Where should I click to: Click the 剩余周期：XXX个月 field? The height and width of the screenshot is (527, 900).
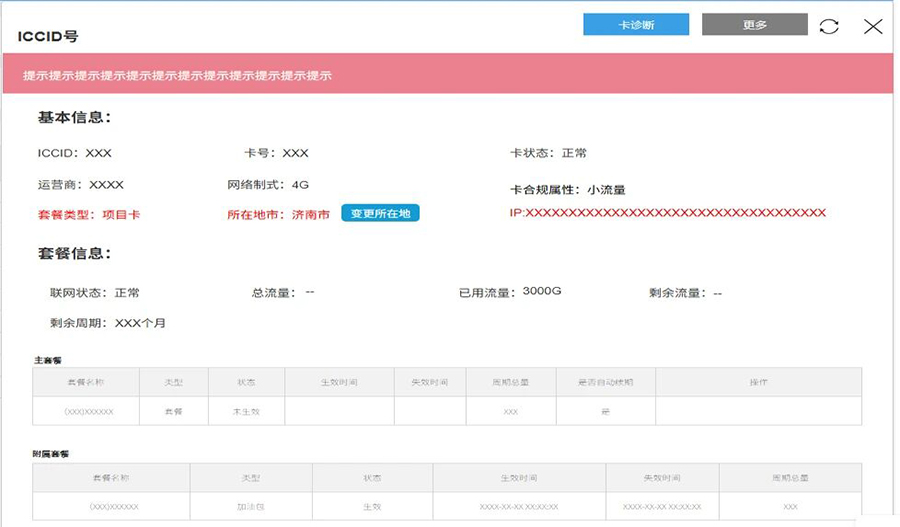(107, 323)
